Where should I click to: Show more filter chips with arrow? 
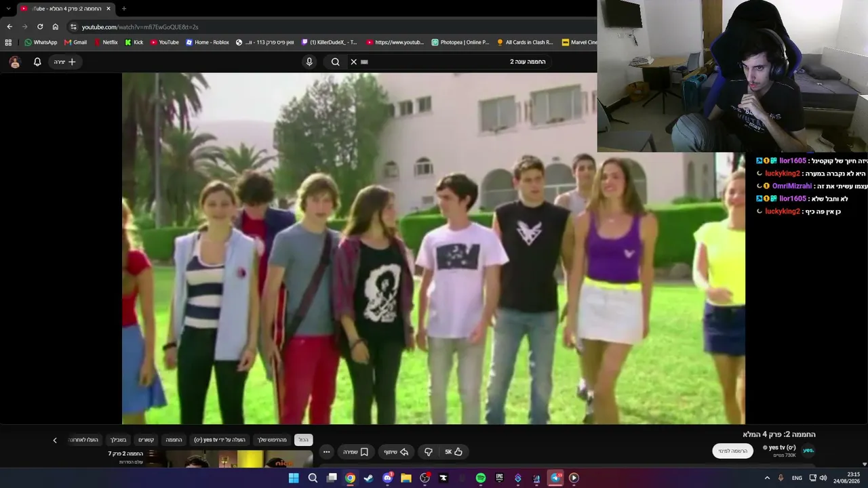tap(55, 440)
